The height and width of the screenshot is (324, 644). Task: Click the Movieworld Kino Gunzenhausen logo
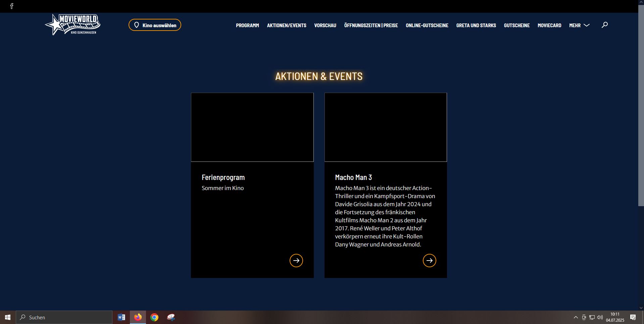click(x=72, y=25)
